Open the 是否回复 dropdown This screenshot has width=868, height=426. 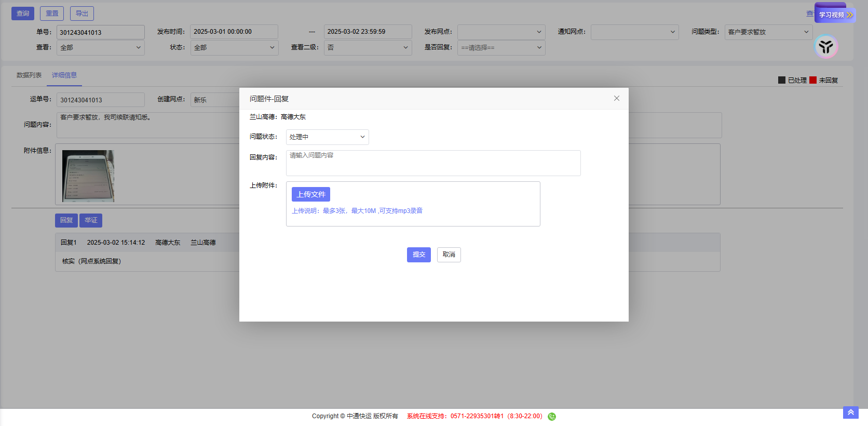[x=501, y=48]
